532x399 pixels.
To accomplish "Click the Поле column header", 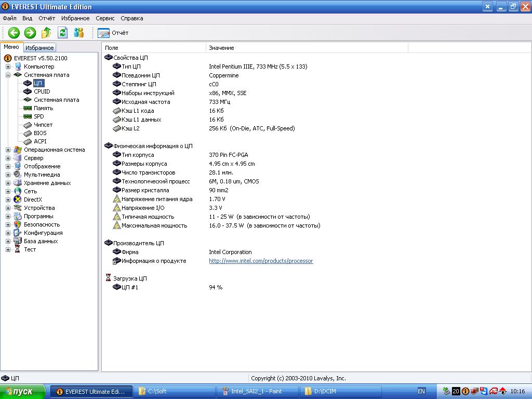I will pos(154,48).
